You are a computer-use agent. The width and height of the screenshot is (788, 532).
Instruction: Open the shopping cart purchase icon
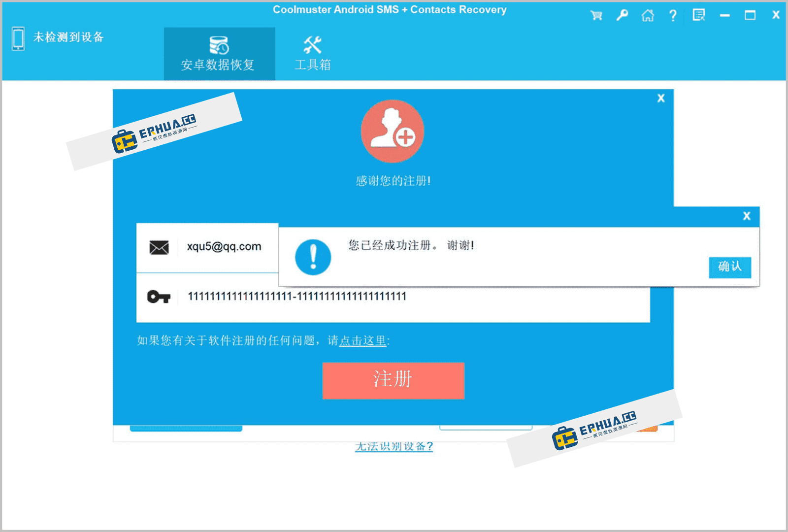click(x=596, y=15)
